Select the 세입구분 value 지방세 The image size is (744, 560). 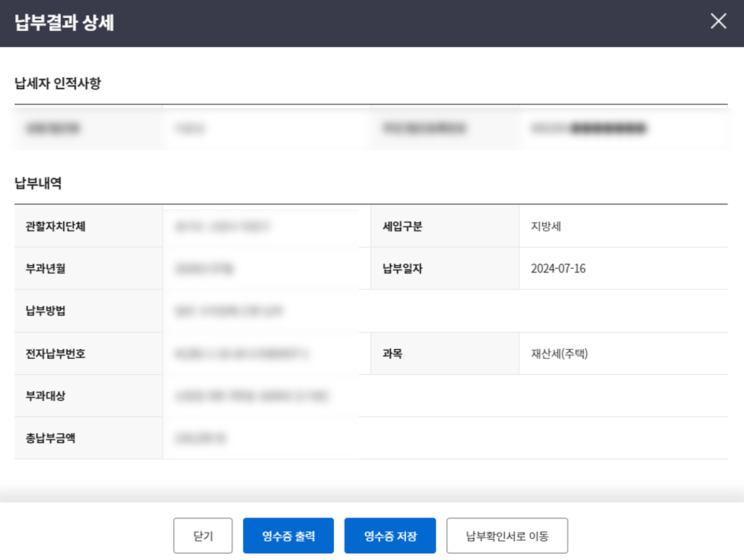pyautogui.click(x=546, y=226)
